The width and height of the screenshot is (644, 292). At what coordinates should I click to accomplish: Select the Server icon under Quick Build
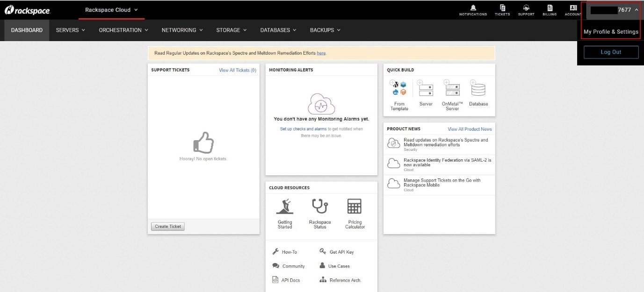425,90
